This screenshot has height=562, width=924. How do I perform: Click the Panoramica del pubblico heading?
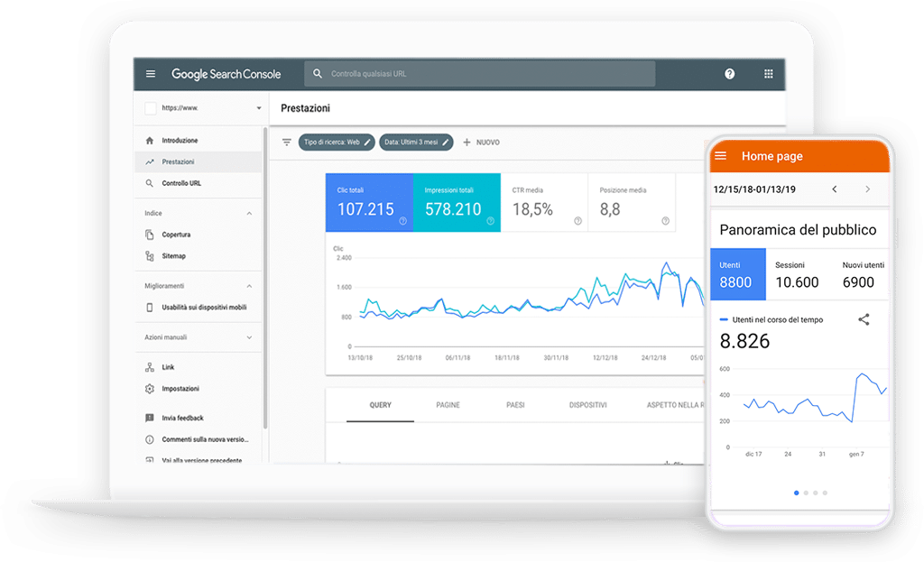[x=798, y=230]
